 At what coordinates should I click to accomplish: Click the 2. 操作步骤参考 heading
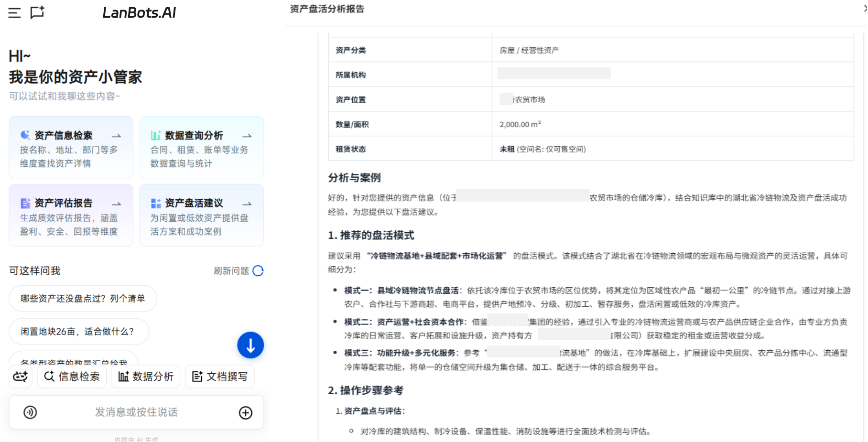(x=366, y=390)
